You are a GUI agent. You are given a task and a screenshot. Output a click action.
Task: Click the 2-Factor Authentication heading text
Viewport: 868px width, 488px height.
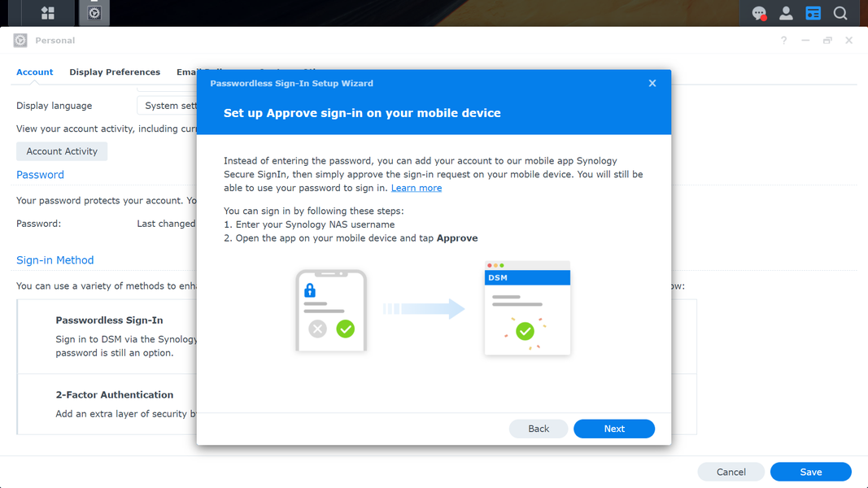114,394
